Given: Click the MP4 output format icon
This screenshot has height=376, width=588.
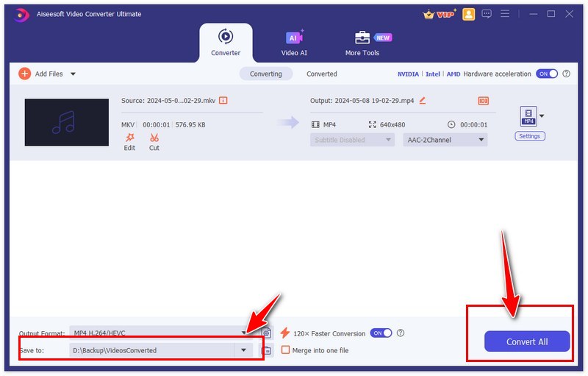Looking at the screenshot, I should (x=528, y=116).
